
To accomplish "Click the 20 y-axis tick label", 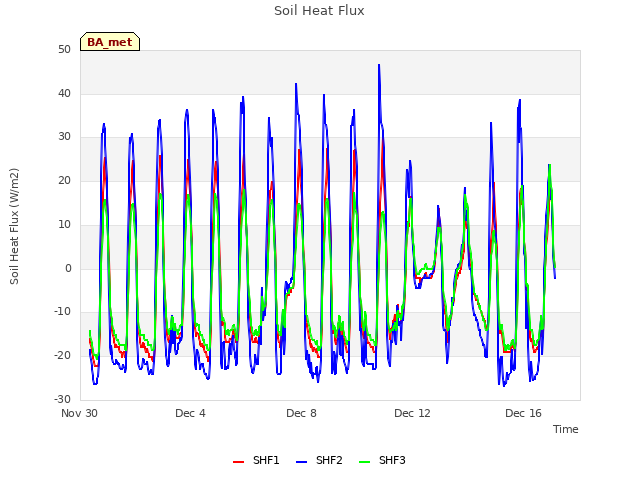I will point(64,180).
